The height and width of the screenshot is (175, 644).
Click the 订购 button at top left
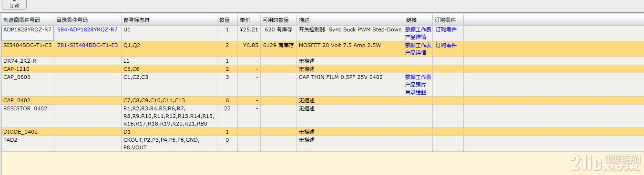pos(14,5)
